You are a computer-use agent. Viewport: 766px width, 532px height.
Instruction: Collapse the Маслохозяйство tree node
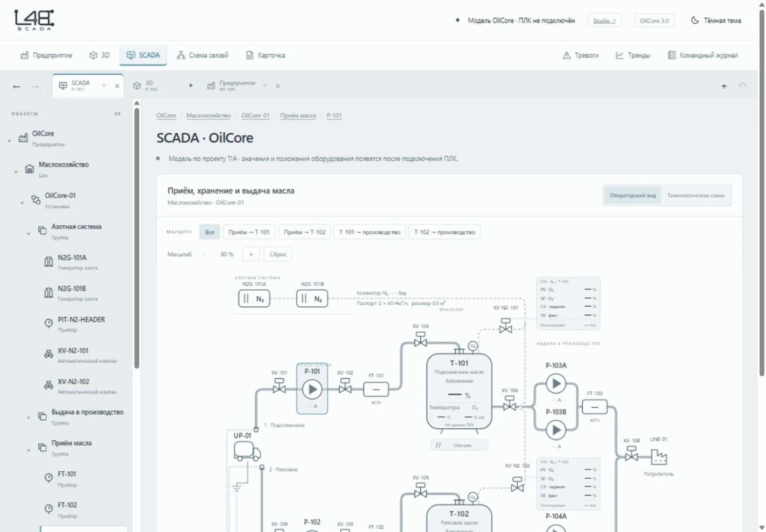(16, 171)
